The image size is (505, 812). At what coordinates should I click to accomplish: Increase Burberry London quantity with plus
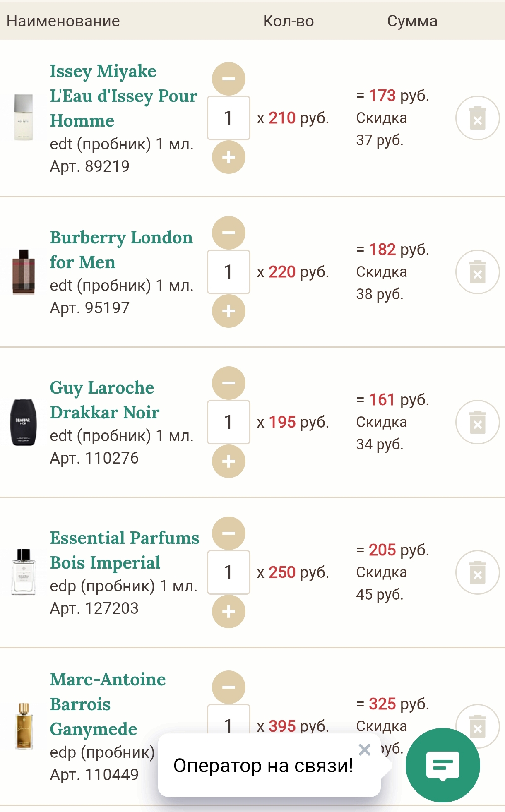click(x=228, y=311)
